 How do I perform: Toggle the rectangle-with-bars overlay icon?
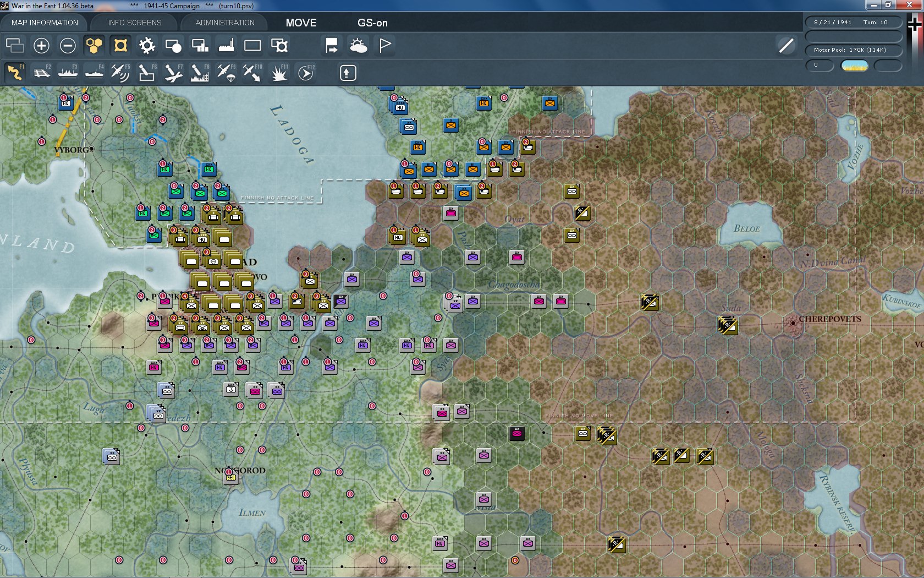tap(200, 45)
